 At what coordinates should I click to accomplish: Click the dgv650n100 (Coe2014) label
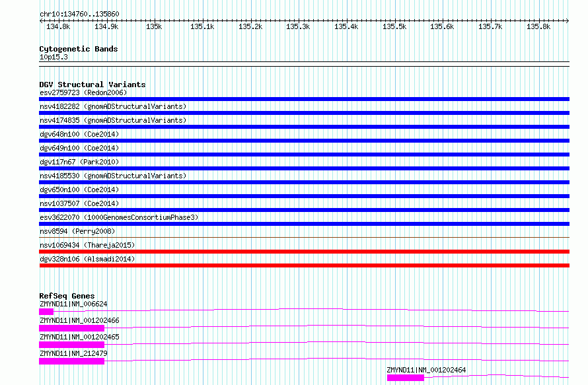(79, 190)
